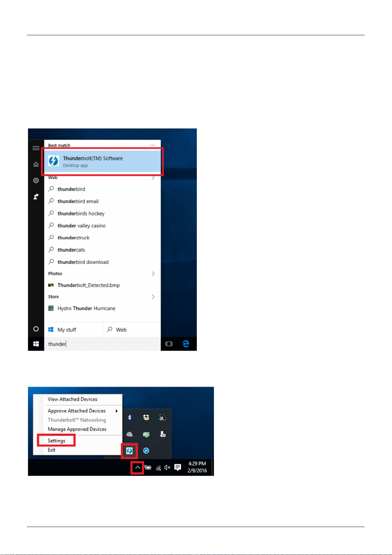Click the Photos section heading
Screen dimensions: 392x555
pos(55,274)
